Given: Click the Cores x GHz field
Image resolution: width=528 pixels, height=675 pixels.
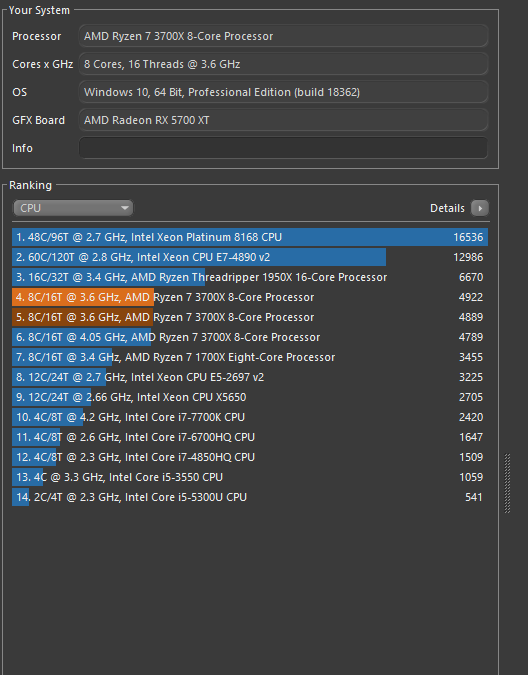Looking at the screenshot, I should (283, 64).
